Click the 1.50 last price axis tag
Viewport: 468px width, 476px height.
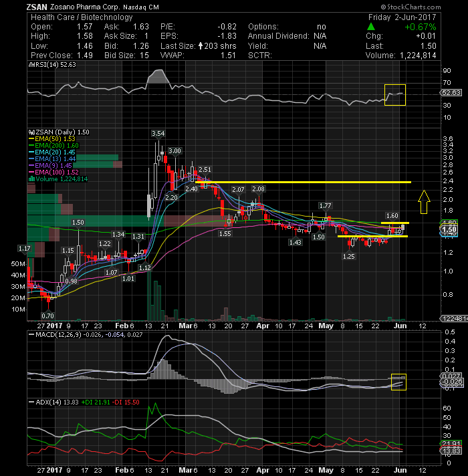(x=449, y=229)
